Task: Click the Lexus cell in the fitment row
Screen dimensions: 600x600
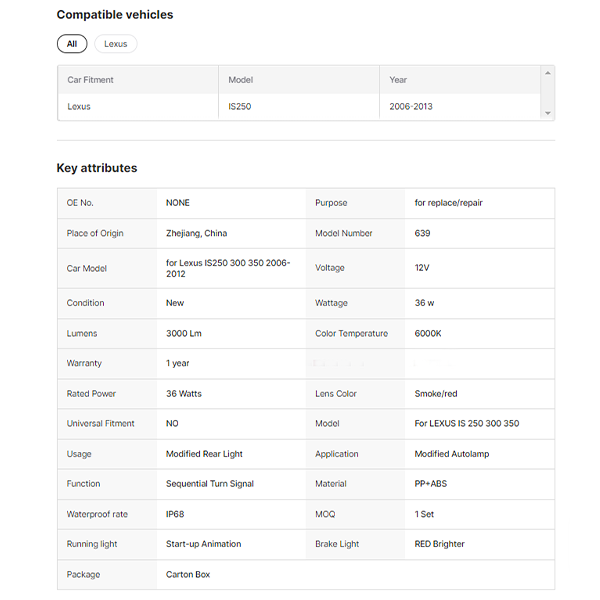Action: coord(79,106)
